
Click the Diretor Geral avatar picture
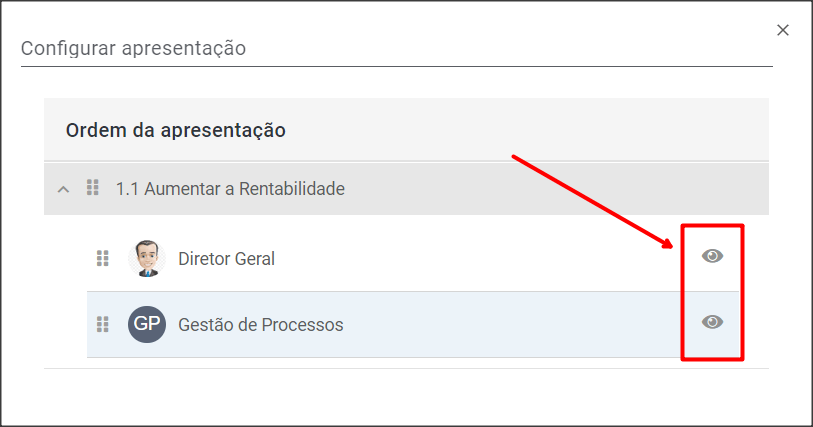146,259
